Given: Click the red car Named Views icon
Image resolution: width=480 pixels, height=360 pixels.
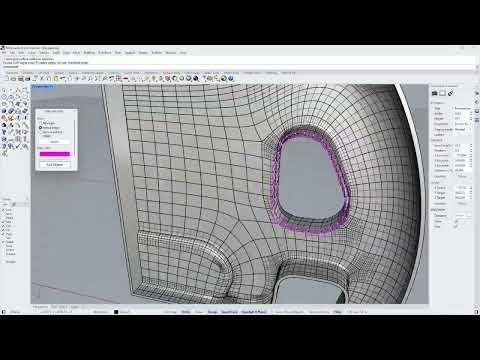Looking at the screenshot, I should tap(125, 78).
